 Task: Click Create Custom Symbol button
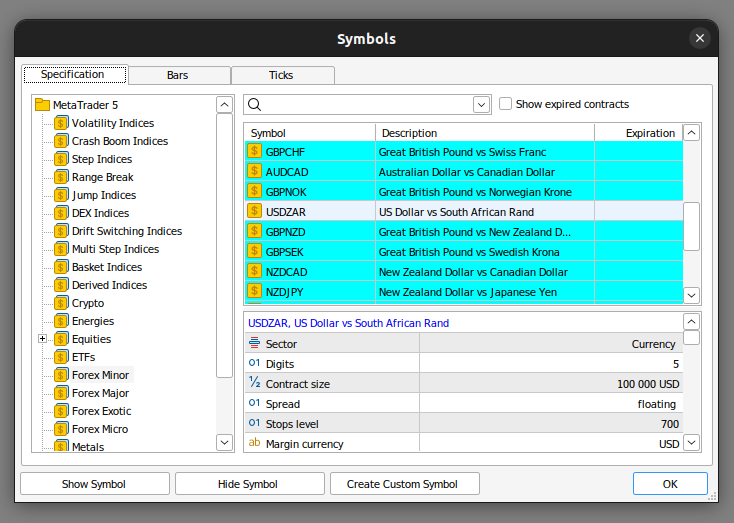click(405, 484)
